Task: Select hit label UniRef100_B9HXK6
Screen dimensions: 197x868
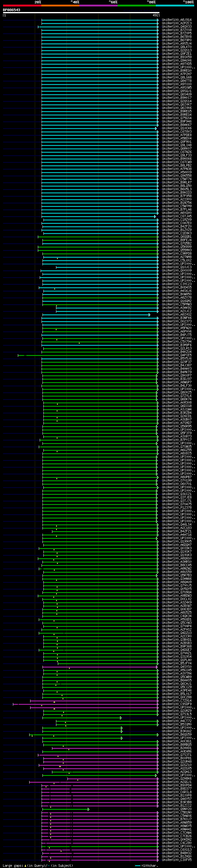Action: click(176, 159)
